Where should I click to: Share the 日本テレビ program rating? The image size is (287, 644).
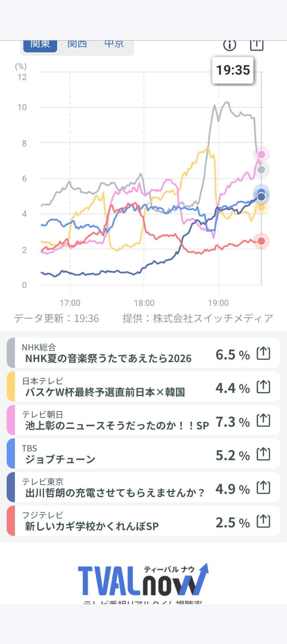click(x=263, y=387)
